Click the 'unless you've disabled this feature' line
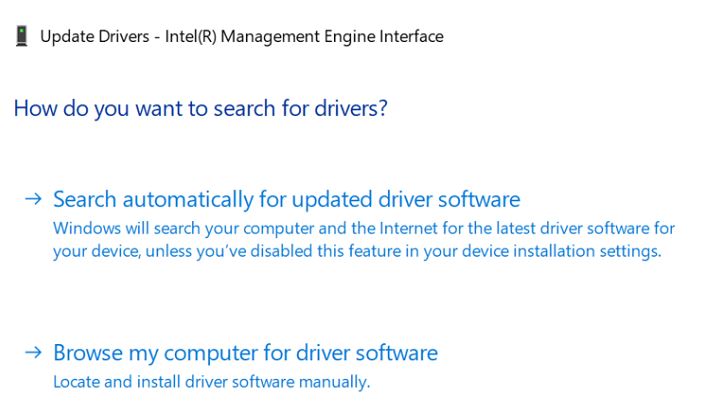Screen dimensions: 723x413 [356, 251]
